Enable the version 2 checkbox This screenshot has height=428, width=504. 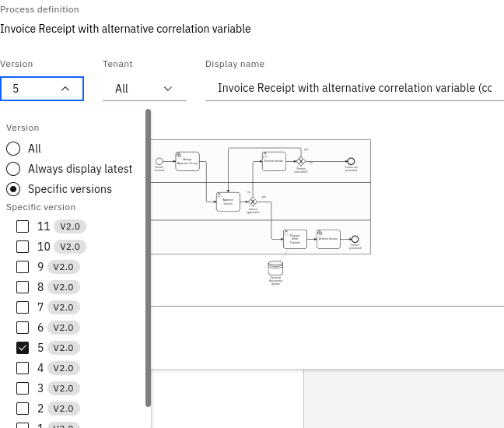[23, 409]
